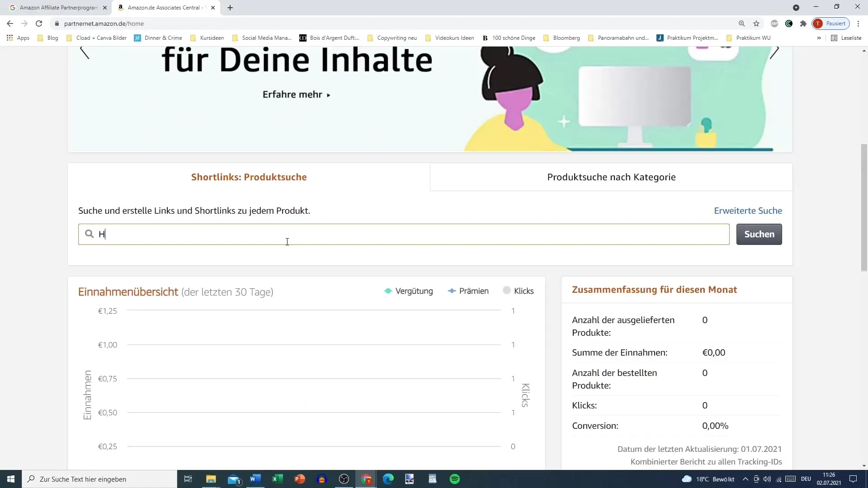This screenshot has width=868, height=488.
Task: Open Spotify from the taskbar
Action: 455,479
